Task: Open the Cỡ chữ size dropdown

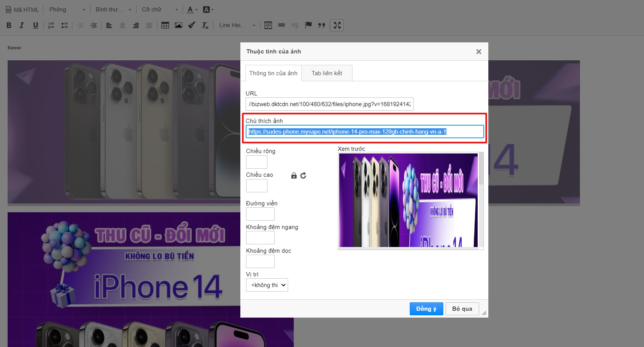Action: 159,10
